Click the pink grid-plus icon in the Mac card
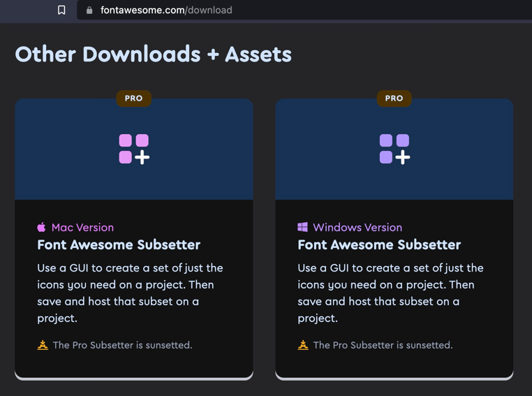 pos(134,149)
